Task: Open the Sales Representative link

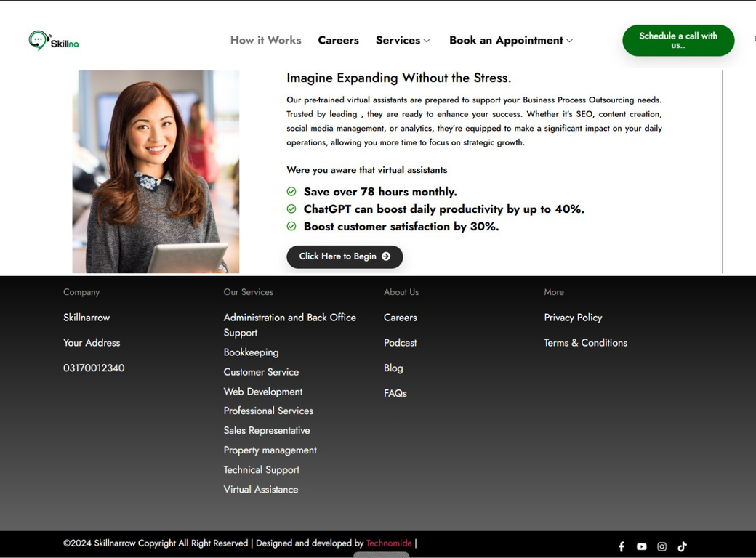Action: 267,430
